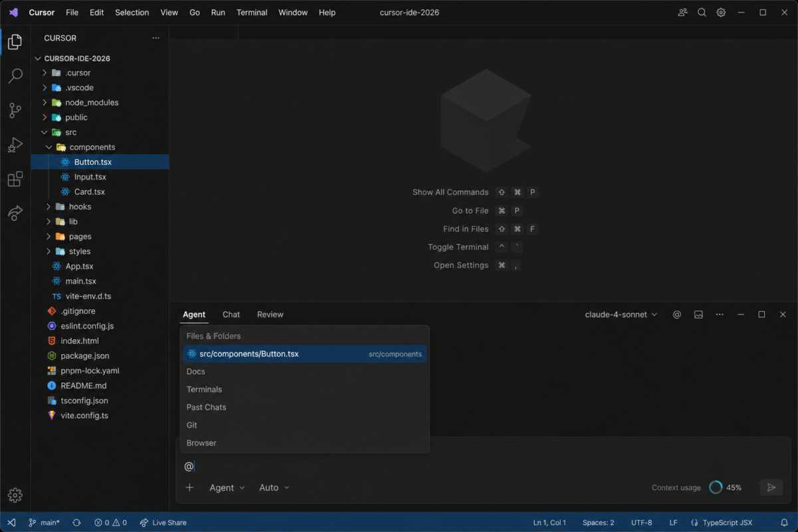Open the Source Control view
The image size is (798, 532).
pyautogui.click(x=15, y=110)
